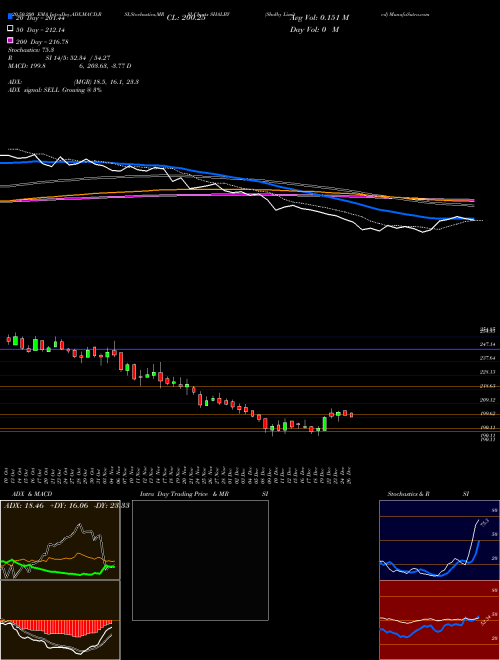500x660 pixels.
Task: Click the 209.12 price axis label
Action: [x=489, y=400]
